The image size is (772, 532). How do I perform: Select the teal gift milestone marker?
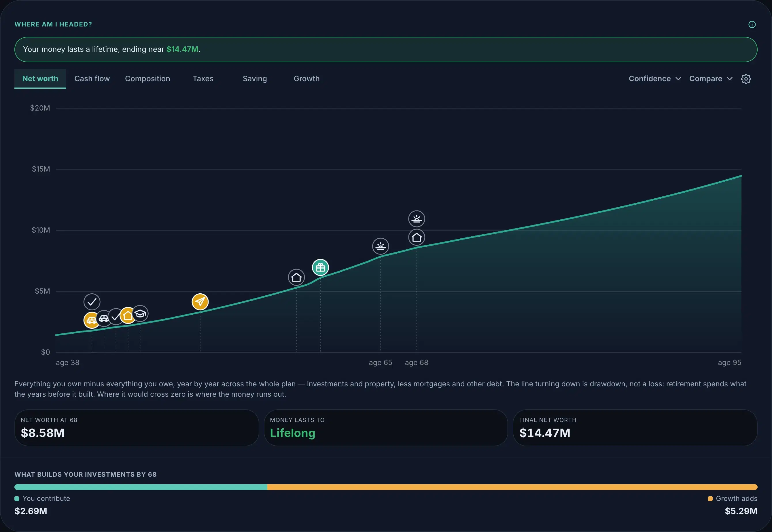click(321, 267)
